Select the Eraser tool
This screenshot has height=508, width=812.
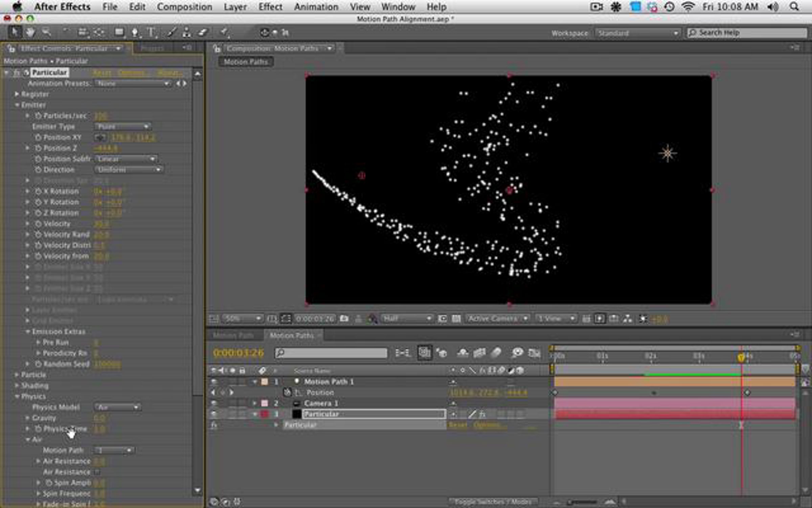[x=202, y=33]
